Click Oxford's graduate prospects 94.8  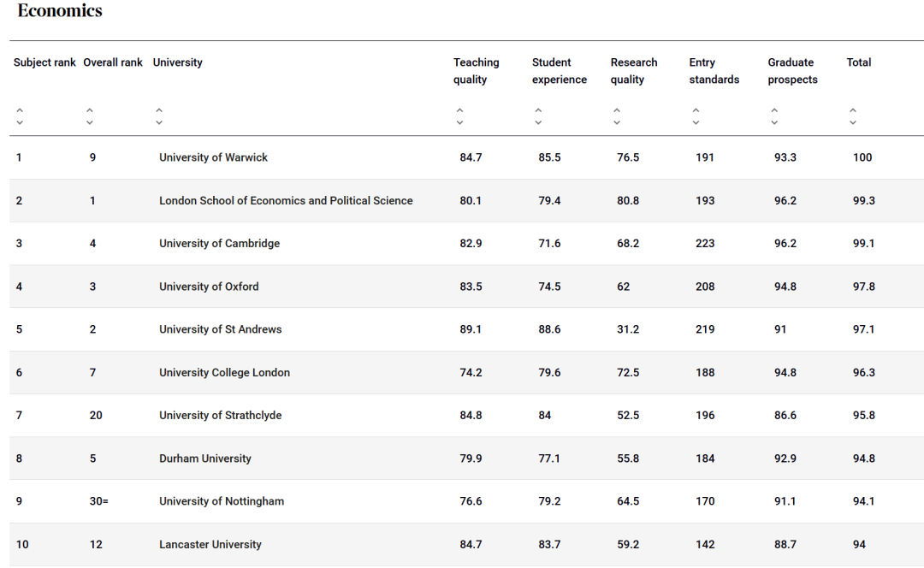coord(785,287)
